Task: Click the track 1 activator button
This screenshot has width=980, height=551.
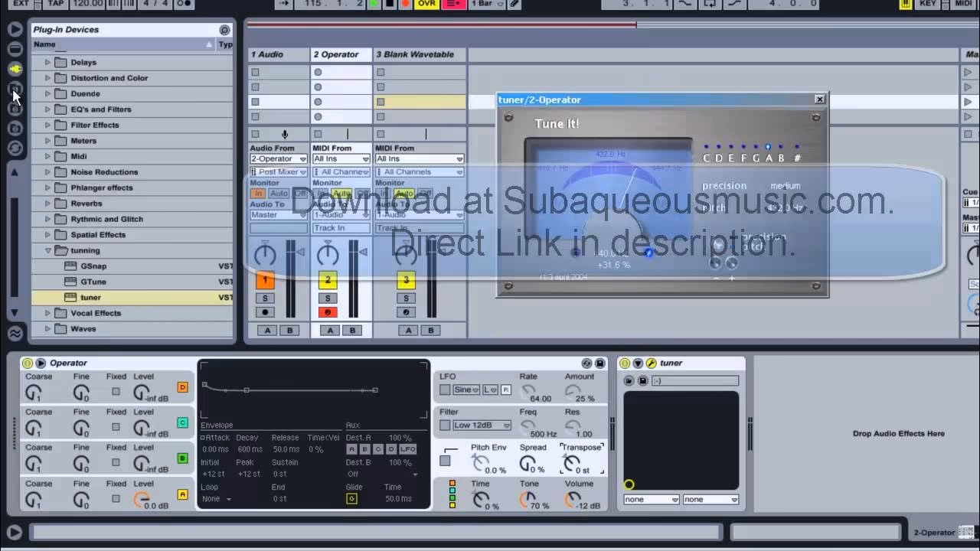Action: [x=265, y=280]
